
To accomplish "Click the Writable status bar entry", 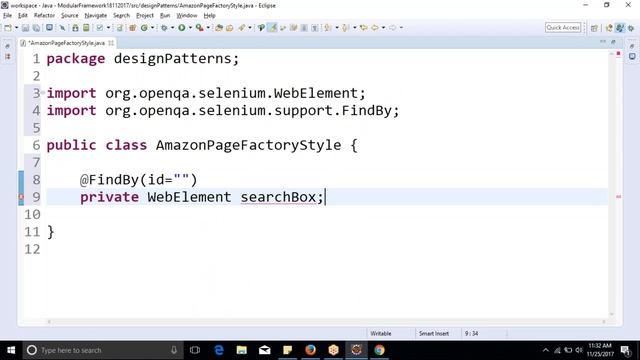I will tap(381, 333).
